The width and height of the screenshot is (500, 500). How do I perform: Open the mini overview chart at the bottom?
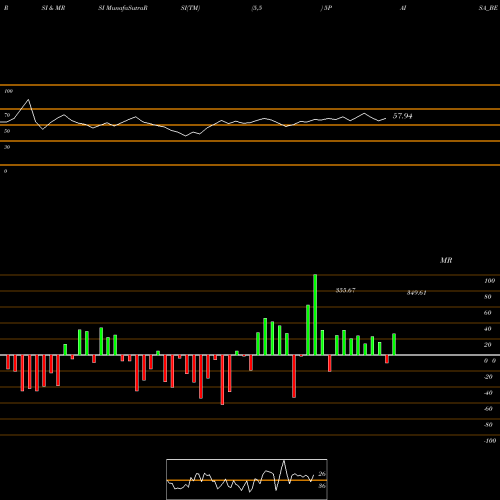[247, 479]
